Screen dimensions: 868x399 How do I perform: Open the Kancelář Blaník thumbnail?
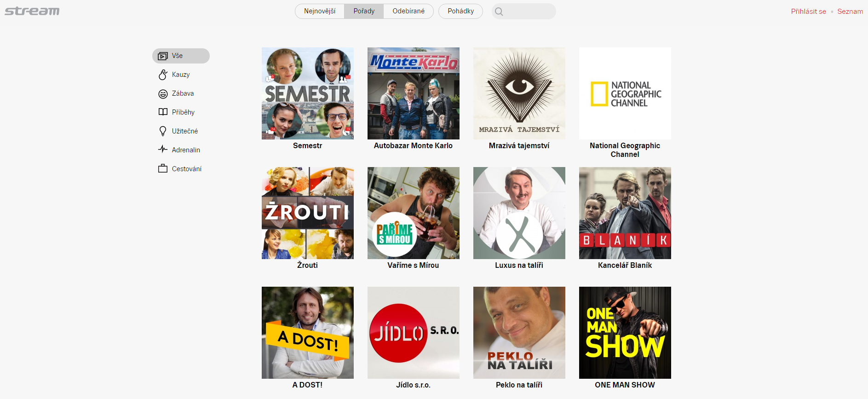pos(625,213)
